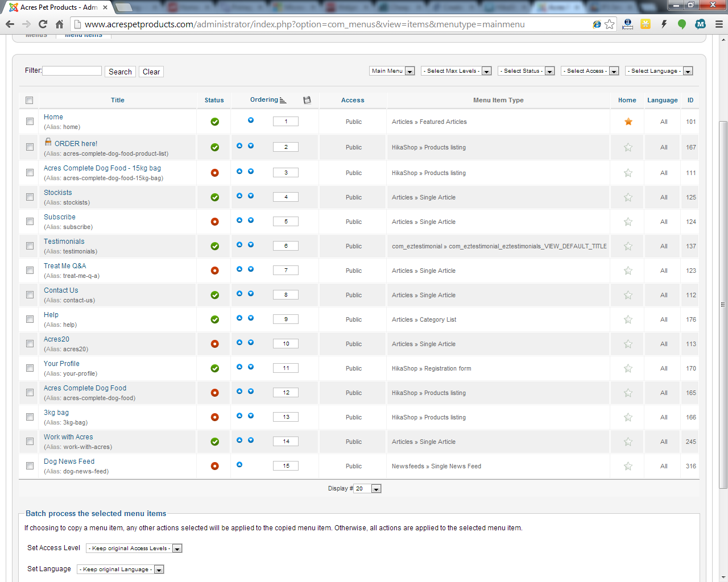The image size is (728, 582).
Task: Check the 3kg bag row checkbox
Action: [30, 417]
